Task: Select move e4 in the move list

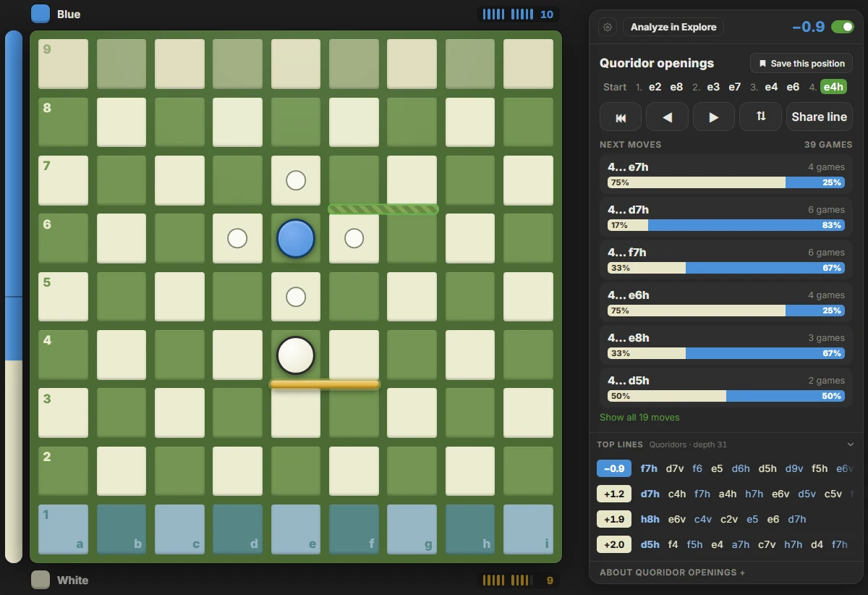Action: [x=771, y=87]
